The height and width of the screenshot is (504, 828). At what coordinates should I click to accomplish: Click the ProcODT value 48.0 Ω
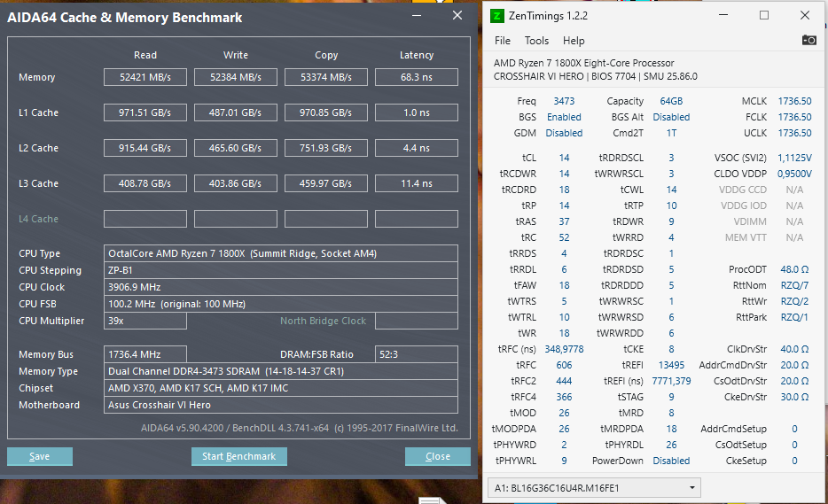(x=794, y=269)
